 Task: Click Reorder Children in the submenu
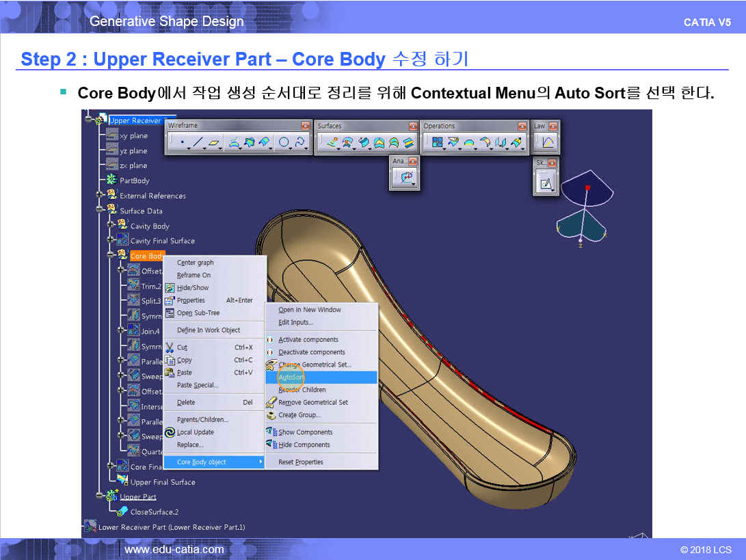(x=302, y=390)
